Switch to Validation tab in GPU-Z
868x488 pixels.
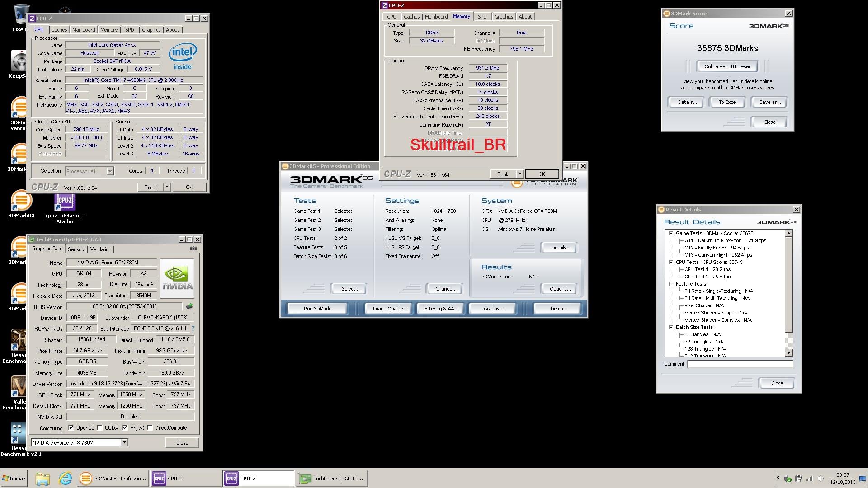point(101,249)
